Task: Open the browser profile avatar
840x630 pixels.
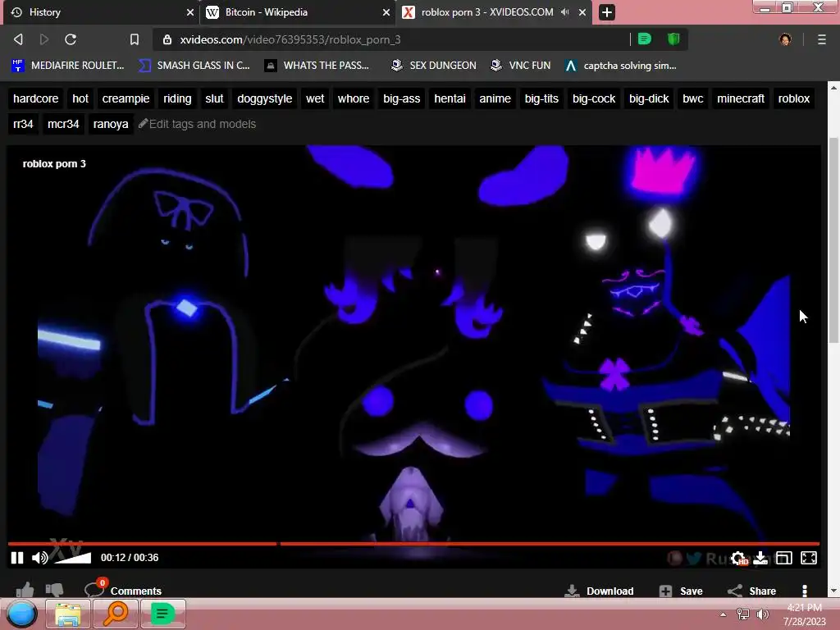Action: pos(785,39)
